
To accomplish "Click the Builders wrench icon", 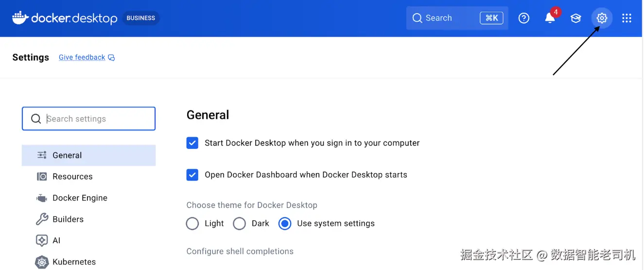I will pos(42,219).
